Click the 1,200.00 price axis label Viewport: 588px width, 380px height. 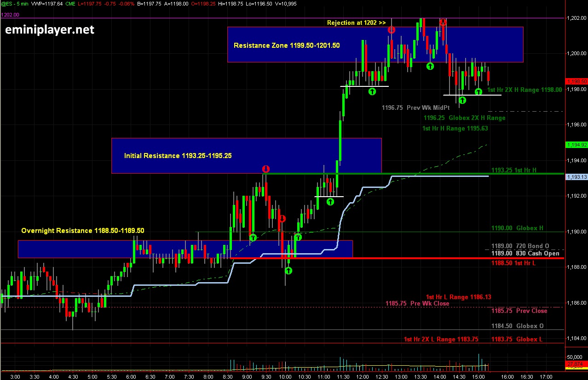[x=576, y=54]
